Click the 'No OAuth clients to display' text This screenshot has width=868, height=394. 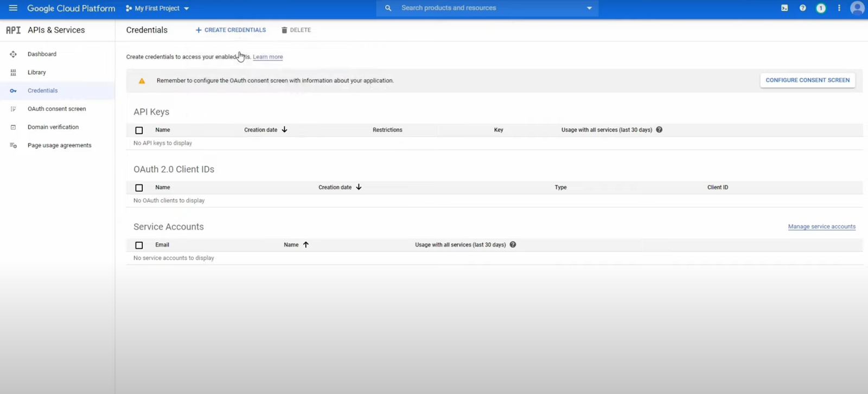coord(169,201)
